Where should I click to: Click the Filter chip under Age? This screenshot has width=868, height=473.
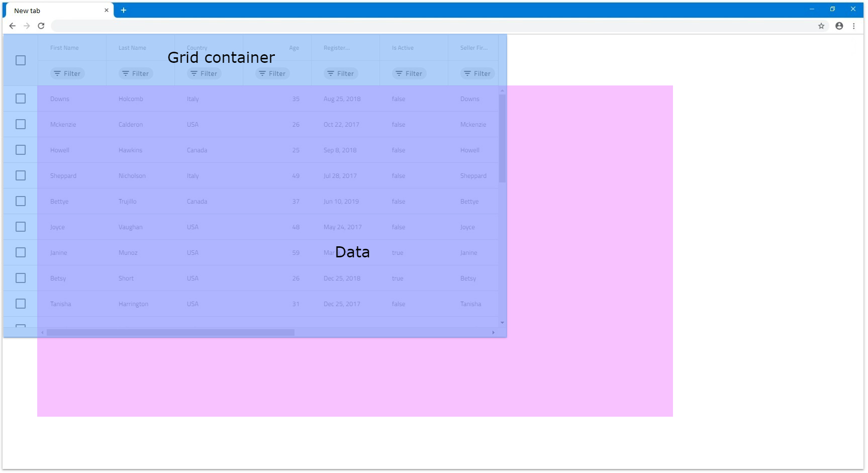click(x=272, y=74)
